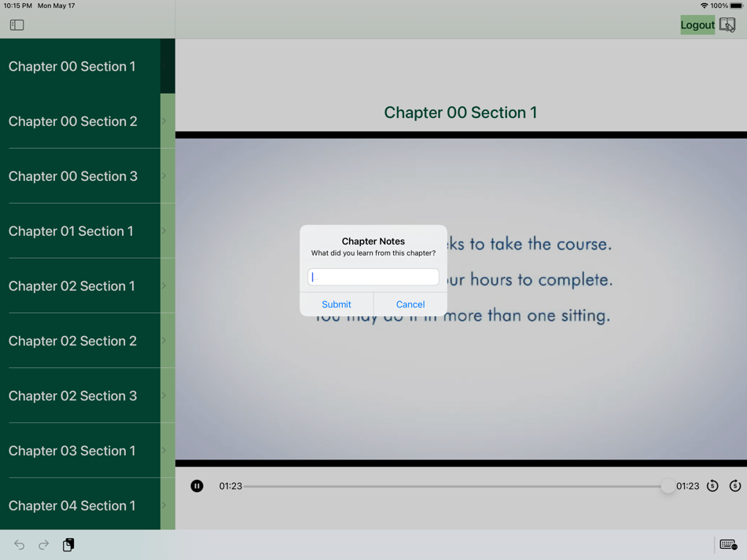Viewport: 747px width, 560px height.
Task: Expand chevron for Chapter 04 Section 1
Action: pyautogui.click(x=164, y=505)
